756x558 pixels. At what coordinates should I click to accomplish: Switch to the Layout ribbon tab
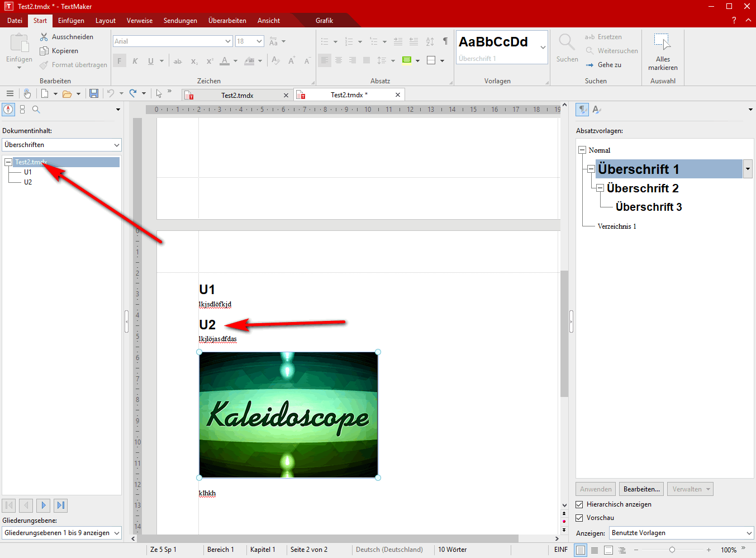(x=106, y=21)
